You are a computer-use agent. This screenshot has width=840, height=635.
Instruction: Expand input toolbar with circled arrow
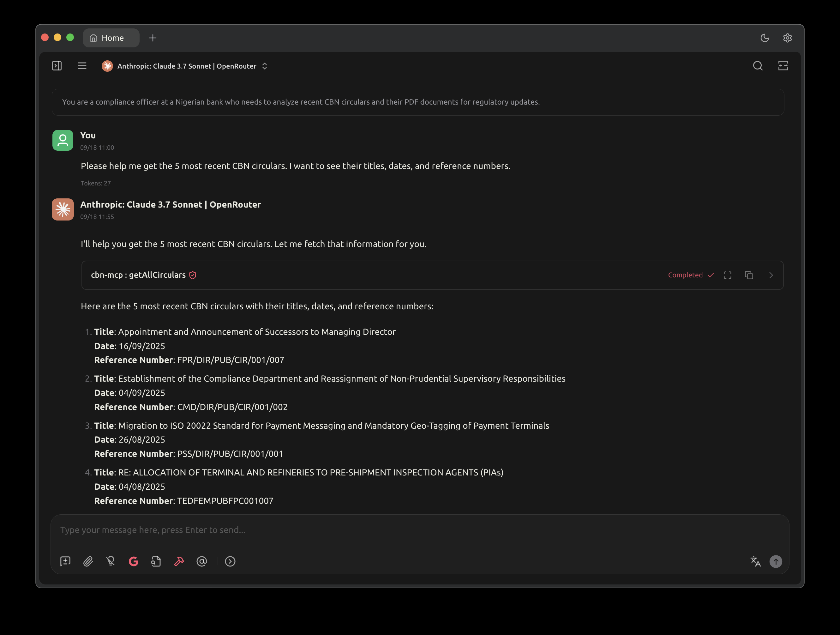(x=230, y=561)
